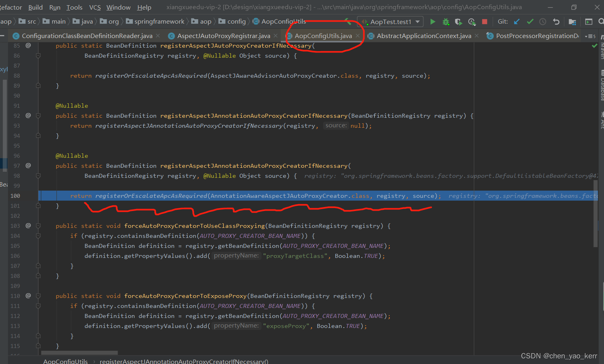
Task: Click the Git update project arrow
Action: [x=517, y=22]
